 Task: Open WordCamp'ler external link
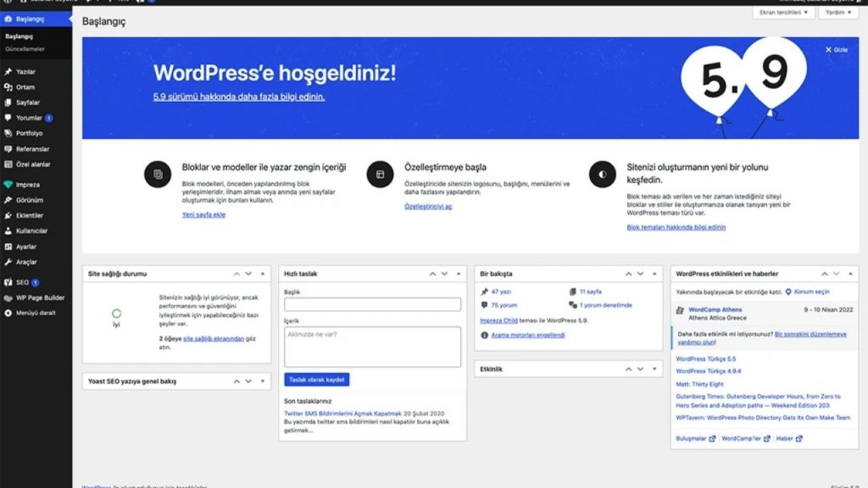746,439
